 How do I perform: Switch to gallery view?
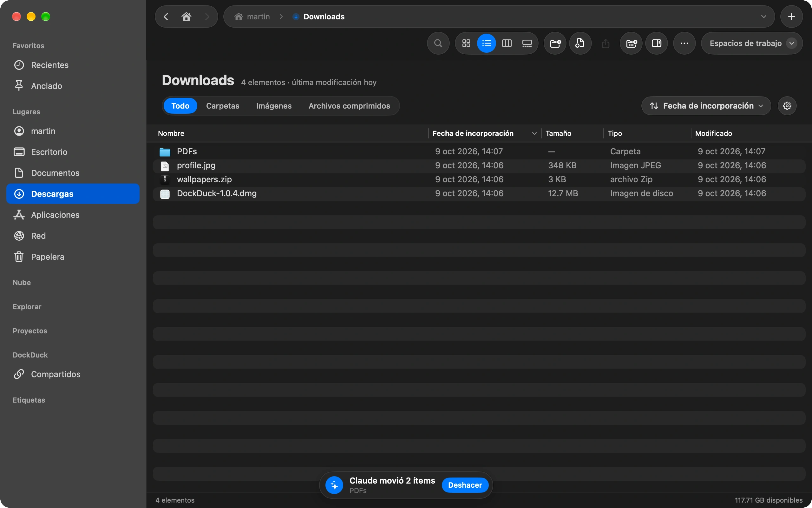point(527,43)
